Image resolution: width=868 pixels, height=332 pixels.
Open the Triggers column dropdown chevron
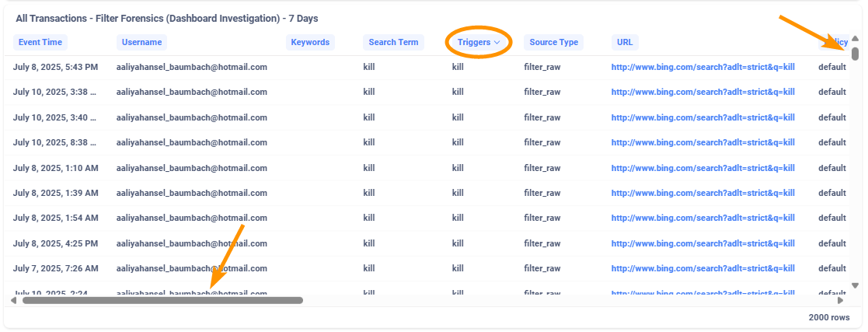[497, 42]
